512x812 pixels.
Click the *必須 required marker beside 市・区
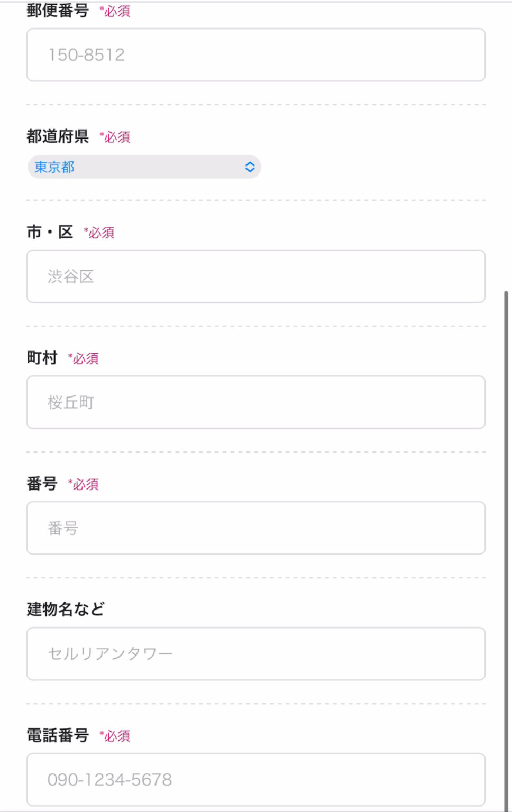click(x=99, y=233)
